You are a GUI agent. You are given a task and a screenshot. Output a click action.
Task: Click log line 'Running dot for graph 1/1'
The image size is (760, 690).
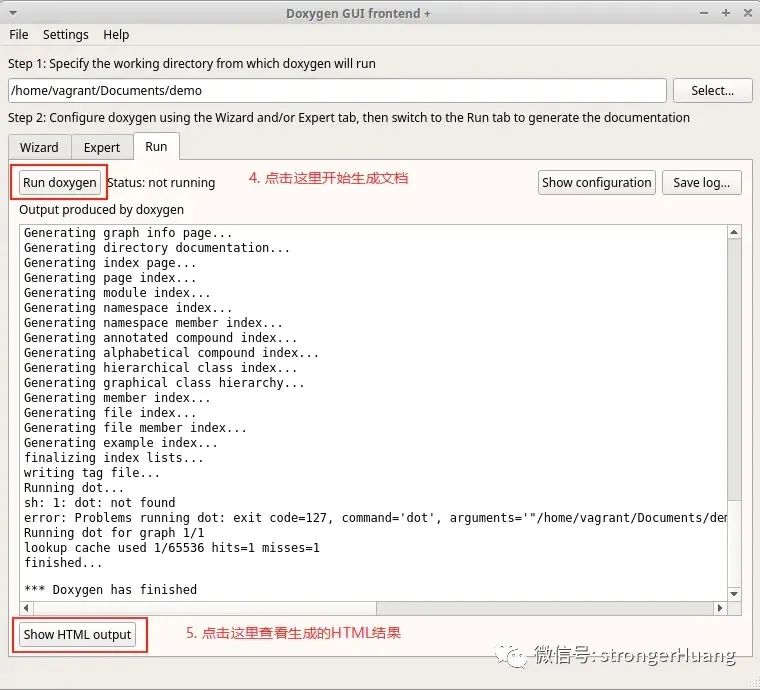tap(114, 533)
